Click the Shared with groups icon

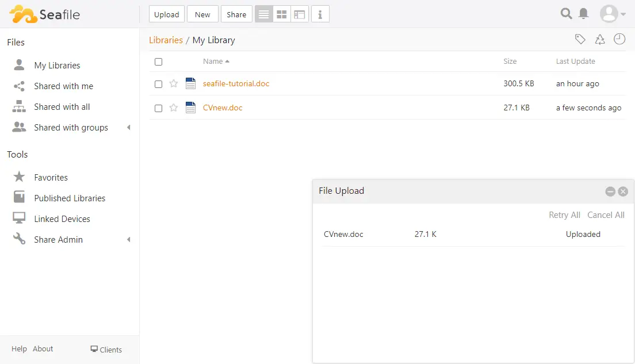[x=19, y=127]
